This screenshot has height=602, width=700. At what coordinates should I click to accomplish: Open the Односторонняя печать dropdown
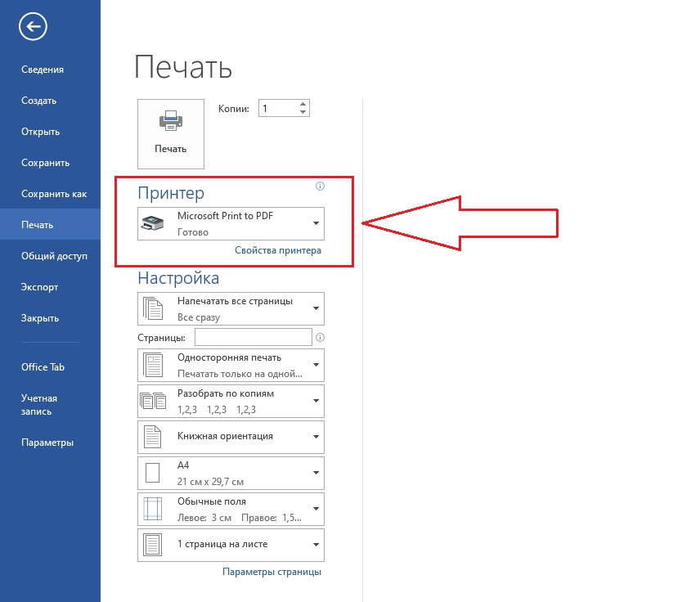click(x=316, y=365)
